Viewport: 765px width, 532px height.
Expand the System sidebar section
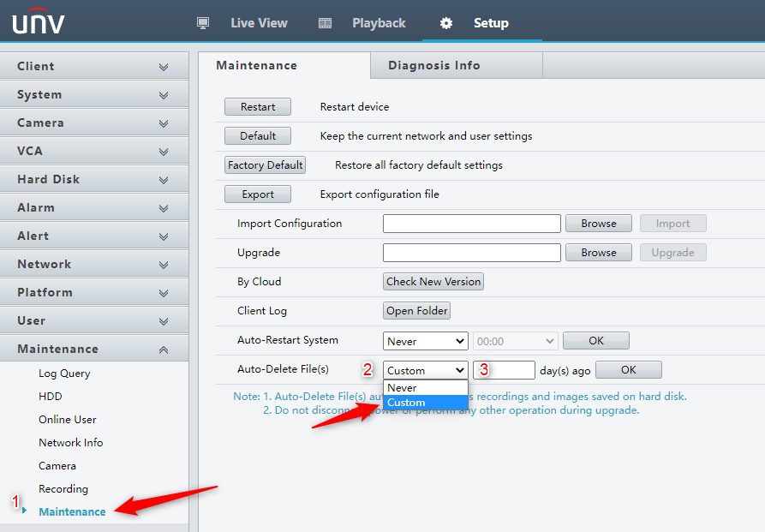click(x=94, y=95)
